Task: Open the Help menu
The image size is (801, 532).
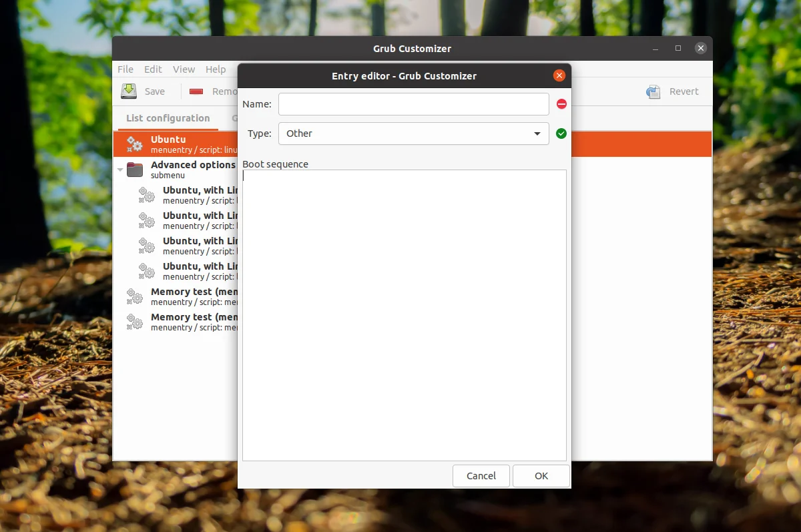Action: 216,69
